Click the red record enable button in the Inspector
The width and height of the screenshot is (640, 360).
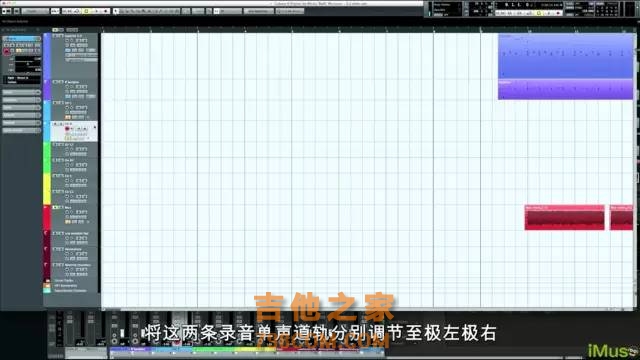(7, 51)
